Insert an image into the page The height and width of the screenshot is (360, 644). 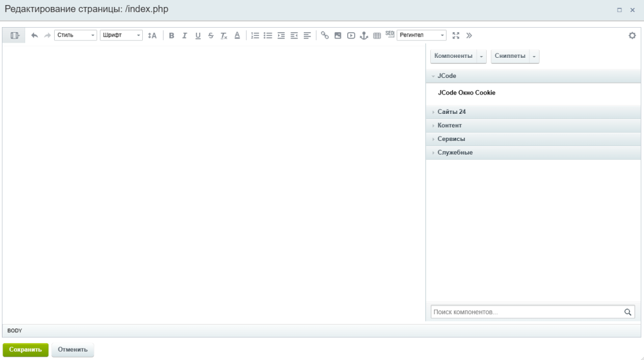click(338, 36)
